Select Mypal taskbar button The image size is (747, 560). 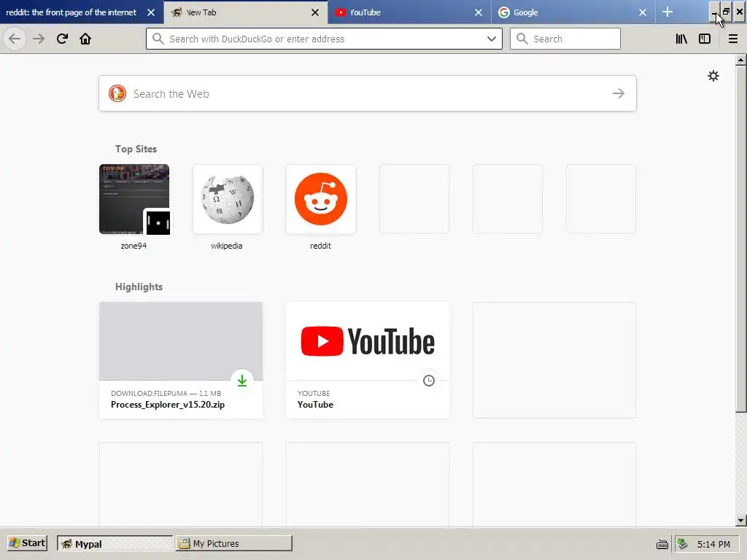click(115, 543)
